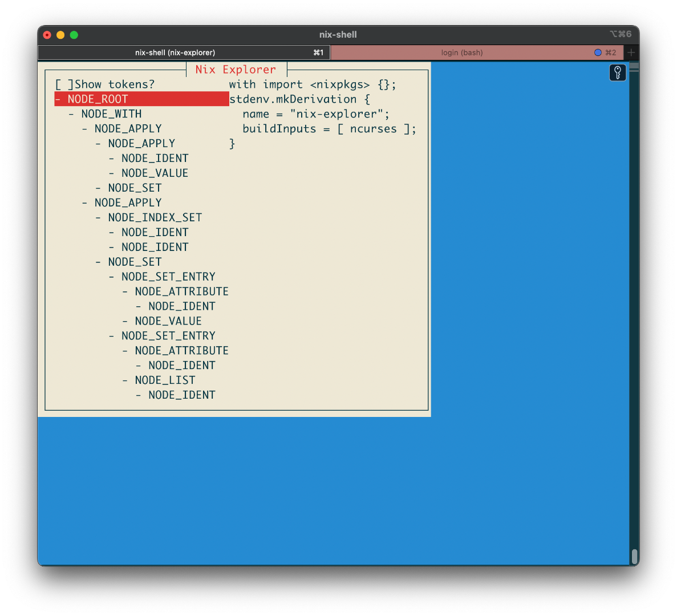Select the first NODE_SET_ENTRY item
This screenshot has width=677, height=616.
[x=168, y=277]
